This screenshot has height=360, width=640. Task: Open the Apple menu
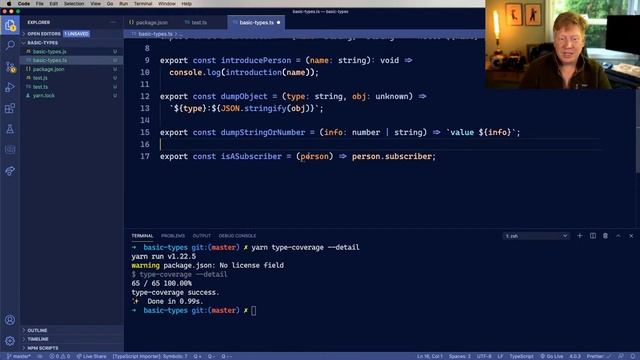click(x=9, y=4)
